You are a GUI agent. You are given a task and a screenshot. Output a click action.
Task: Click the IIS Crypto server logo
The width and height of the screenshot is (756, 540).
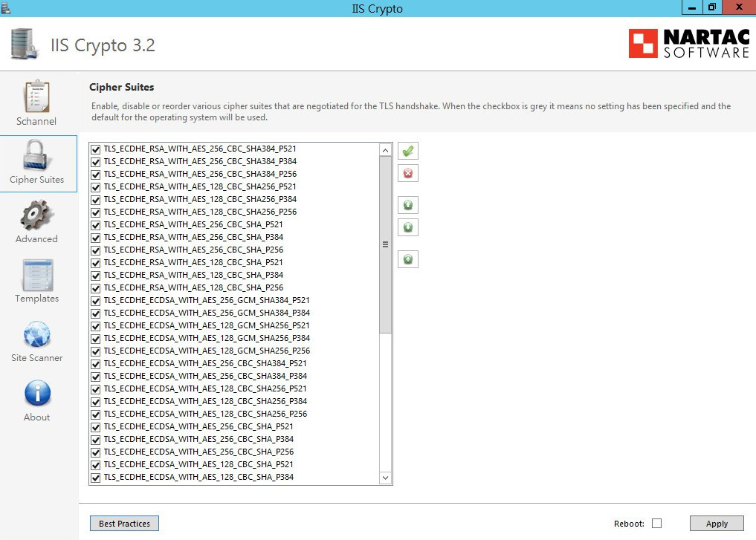coord(24,44)
